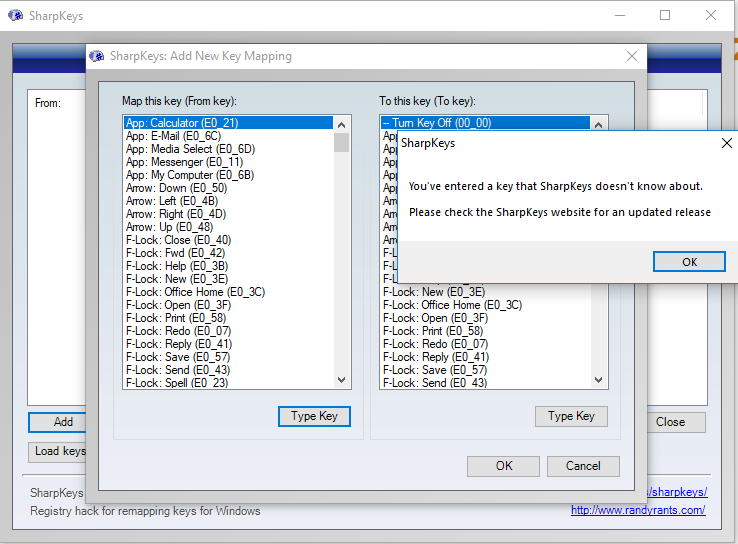This screenshot has width=738, height=544.
Task: Click the Add button in main SharpKeys window
Action: click(x=57, y=422)
